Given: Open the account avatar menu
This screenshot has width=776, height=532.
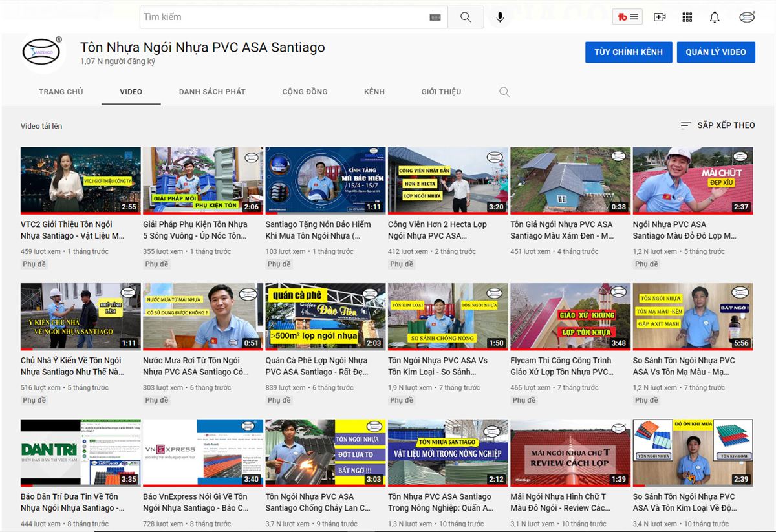Looking at the screenshot, I should [x=747, y=17].
